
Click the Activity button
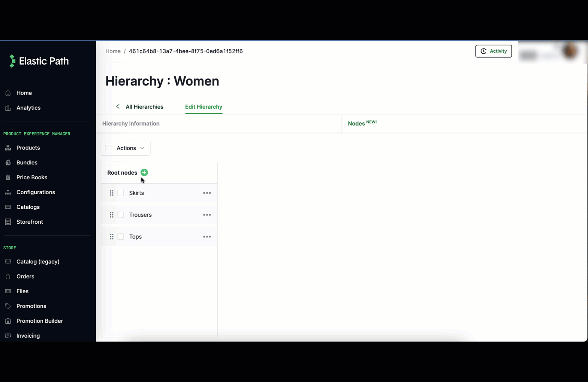[493, 51]
